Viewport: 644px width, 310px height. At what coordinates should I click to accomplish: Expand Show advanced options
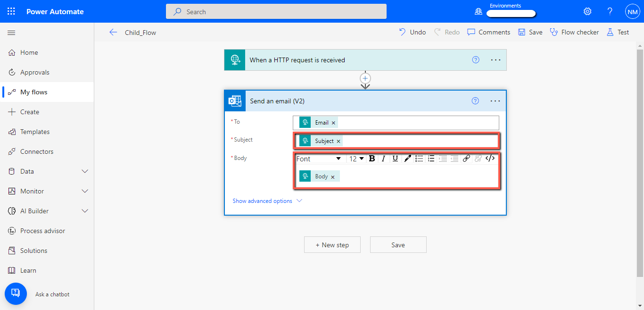(267, 201)
